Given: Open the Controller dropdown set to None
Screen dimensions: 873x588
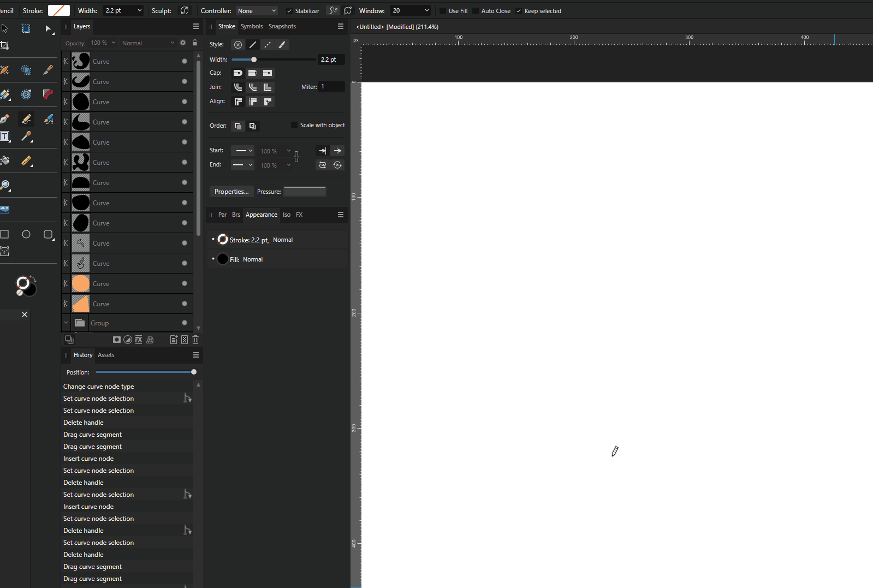Looking at the screenshot, I should 258,11.
